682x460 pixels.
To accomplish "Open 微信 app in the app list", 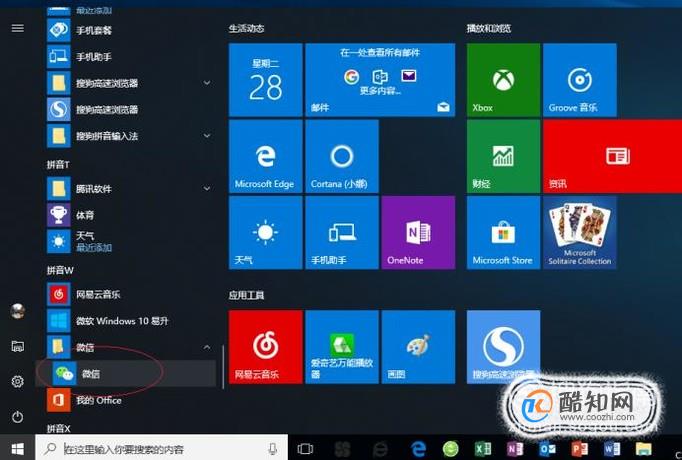I will pyautogui.click(x=126, y=373).
